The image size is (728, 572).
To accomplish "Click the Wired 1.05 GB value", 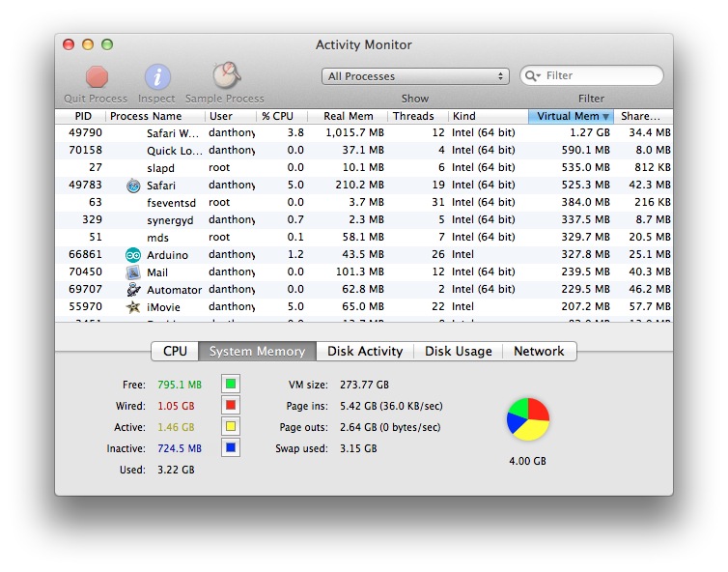I will coord(176,406).
